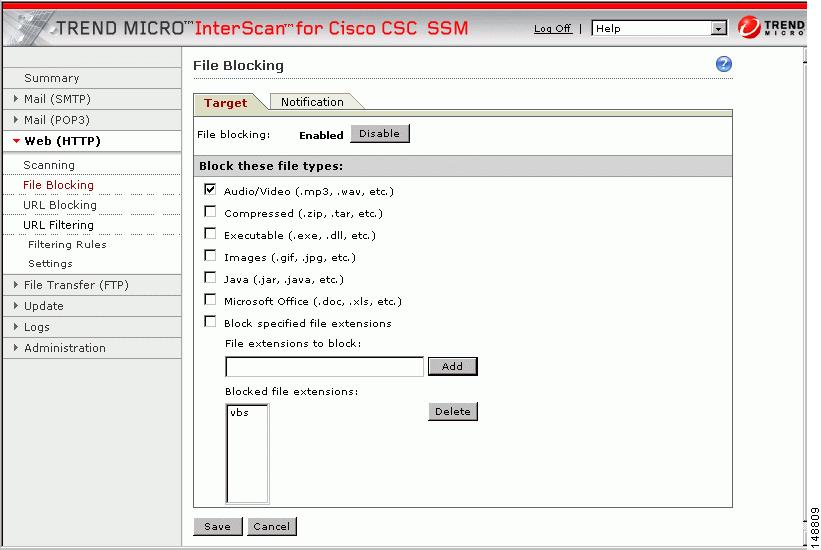
Task: Check Block specified file extensions
Action: click(x=210, y=322)
